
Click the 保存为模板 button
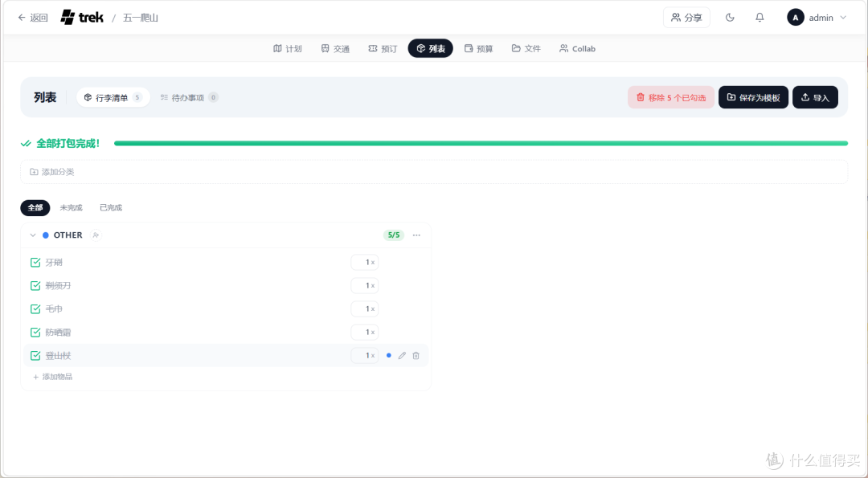tap(753, 97)
